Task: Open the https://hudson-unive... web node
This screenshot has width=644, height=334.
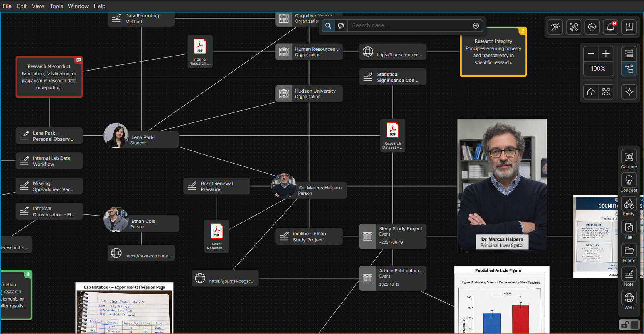Action: point(393,52)
